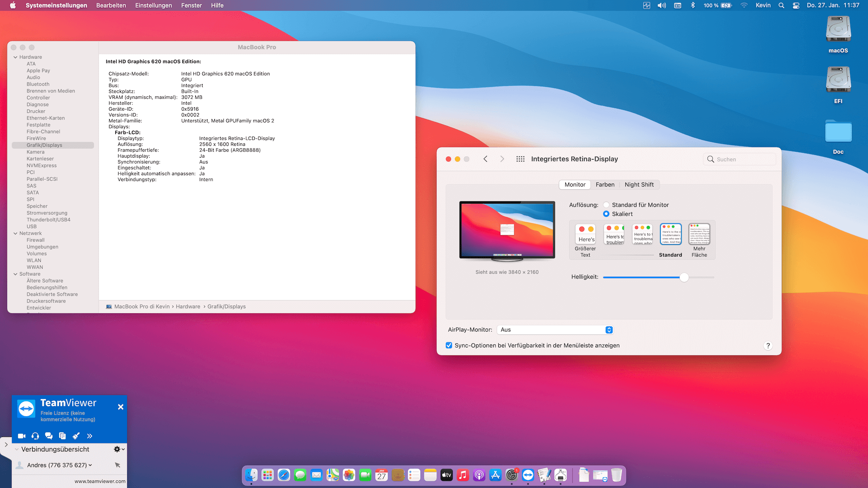The image size is (868, 488).
Task: Click the TeamViewer headset audio icon
Action: tap(35, 436)
